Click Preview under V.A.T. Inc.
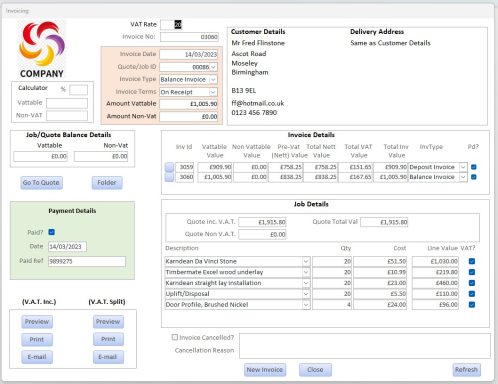The height and width of the screenshot is (384, 498). 37,322
